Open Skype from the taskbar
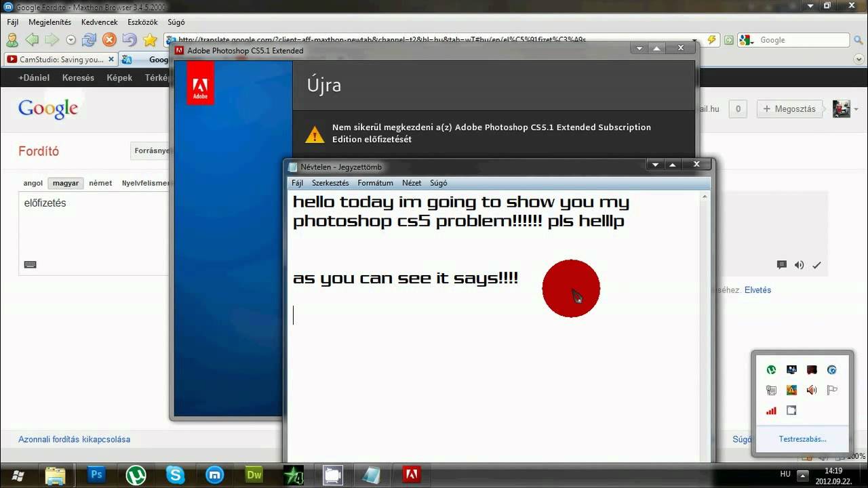 pyautogui.click(x=175, y=474)
